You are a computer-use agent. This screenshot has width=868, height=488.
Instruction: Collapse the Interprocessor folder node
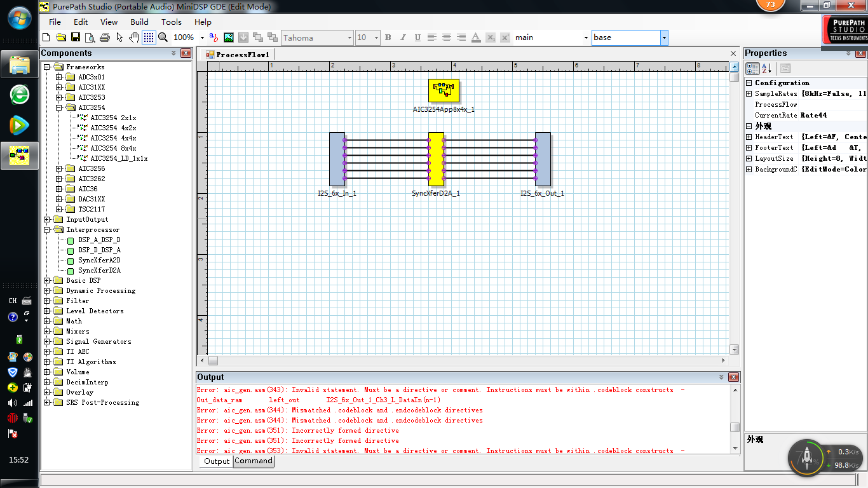tap(47, 229)
